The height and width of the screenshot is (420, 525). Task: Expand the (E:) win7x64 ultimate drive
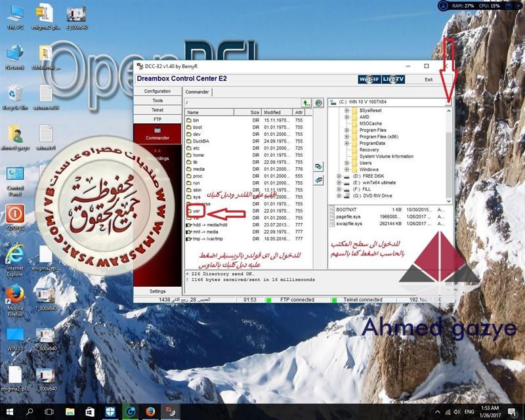(x=339, y=183)
